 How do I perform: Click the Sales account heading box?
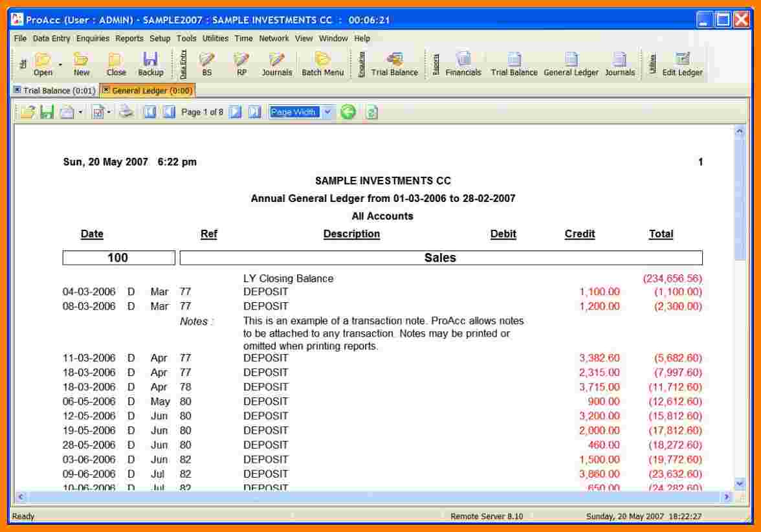click(x=441, y=258)
